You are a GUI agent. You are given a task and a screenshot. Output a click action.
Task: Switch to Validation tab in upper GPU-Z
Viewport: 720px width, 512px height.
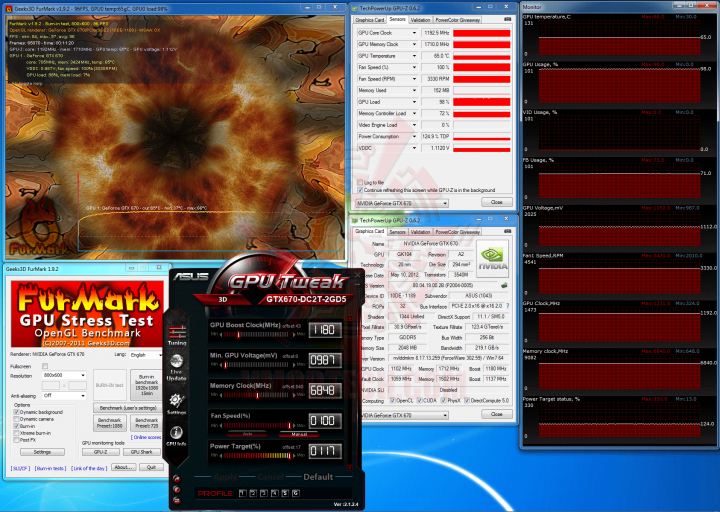click(x=420, y=20)
